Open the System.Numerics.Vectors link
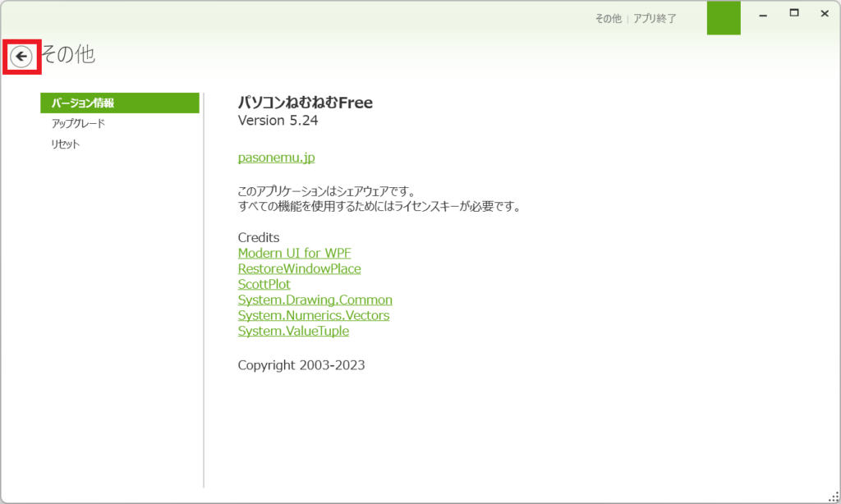 [314, 314]
